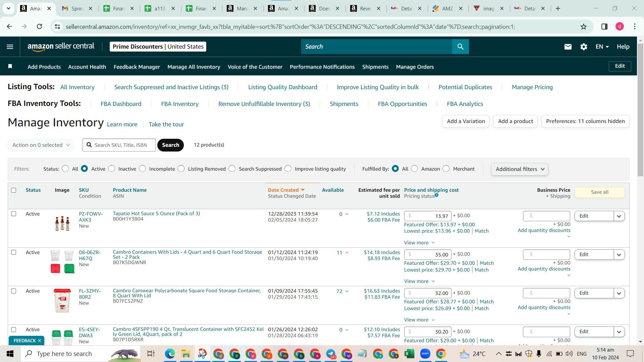Open Task View on the taskbar
This screenshot has width=644, height=362.
coord(151,354)
